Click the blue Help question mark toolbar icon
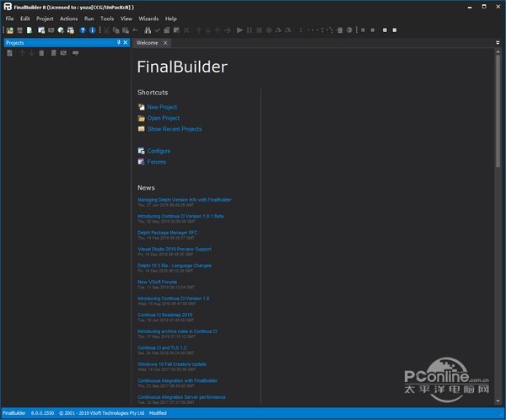Image resolution: width=506 pixels, height=420 pixels. 83,30
